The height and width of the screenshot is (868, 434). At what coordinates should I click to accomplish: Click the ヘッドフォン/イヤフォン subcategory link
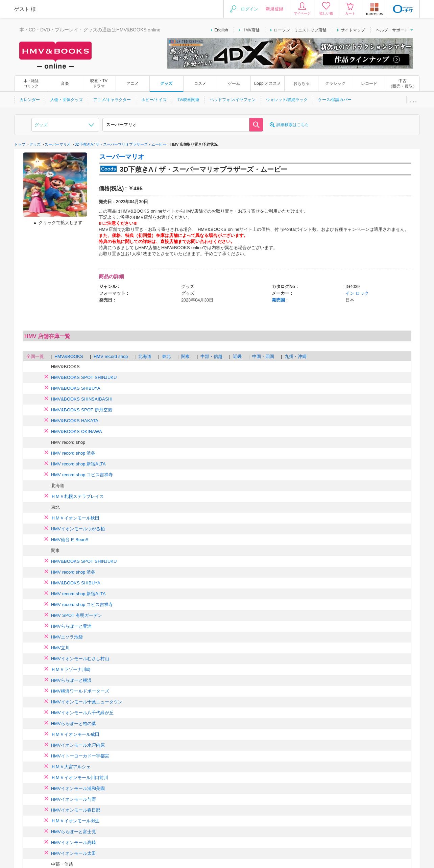(233, 100)
